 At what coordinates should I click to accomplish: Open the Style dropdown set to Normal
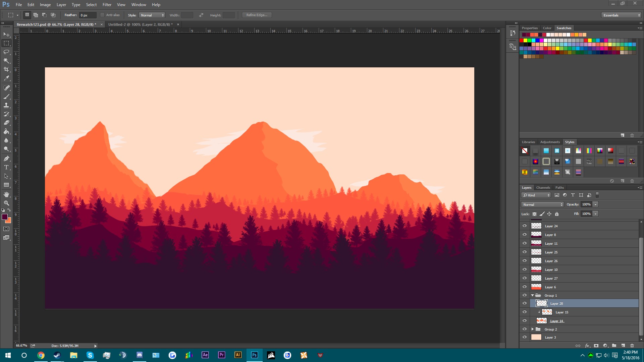(x=152, y=15)
